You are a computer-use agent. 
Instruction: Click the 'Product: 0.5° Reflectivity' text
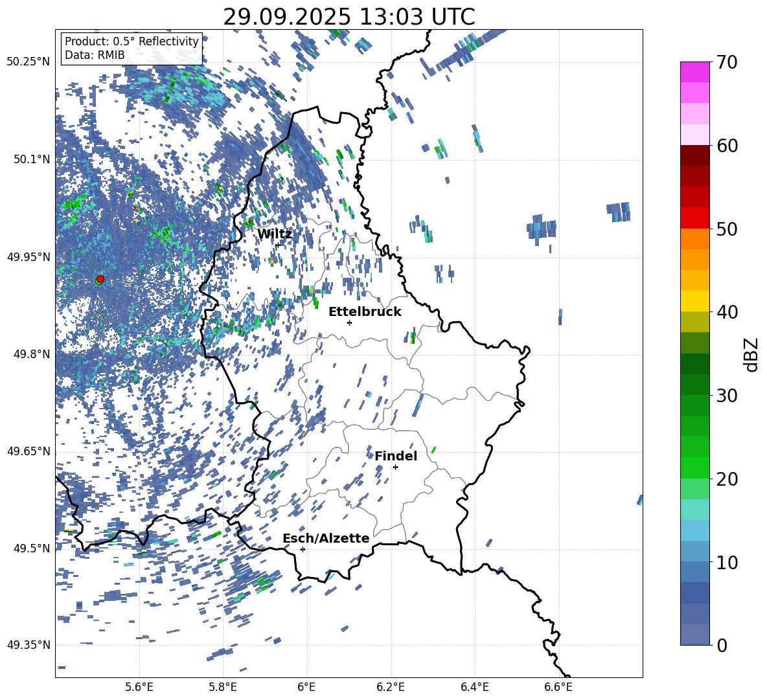click(132, 41)
